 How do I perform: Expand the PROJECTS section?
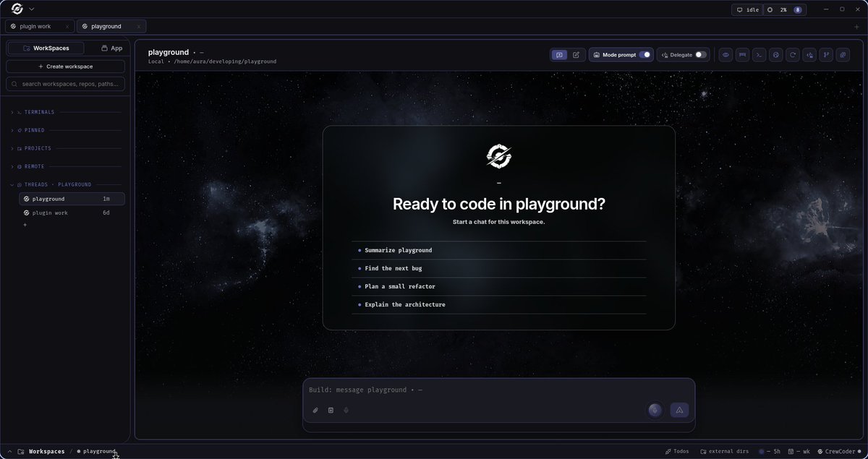coord(65,148)
